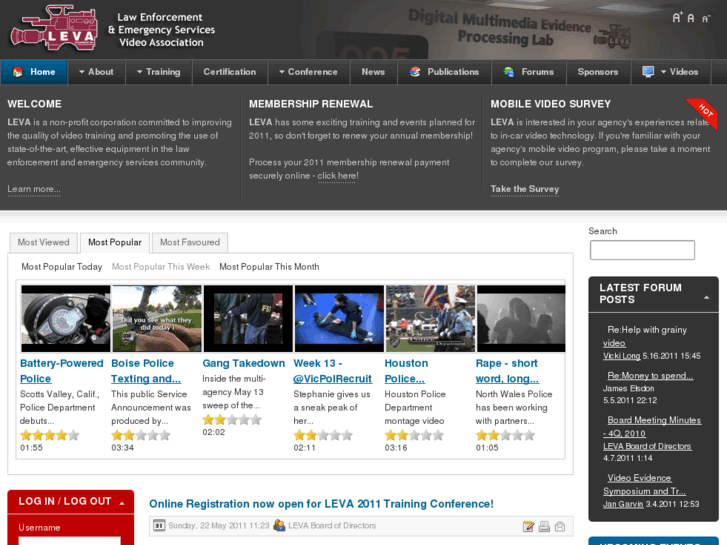
Task: Rate Houston Police video with stars
Action: [414, 435]
